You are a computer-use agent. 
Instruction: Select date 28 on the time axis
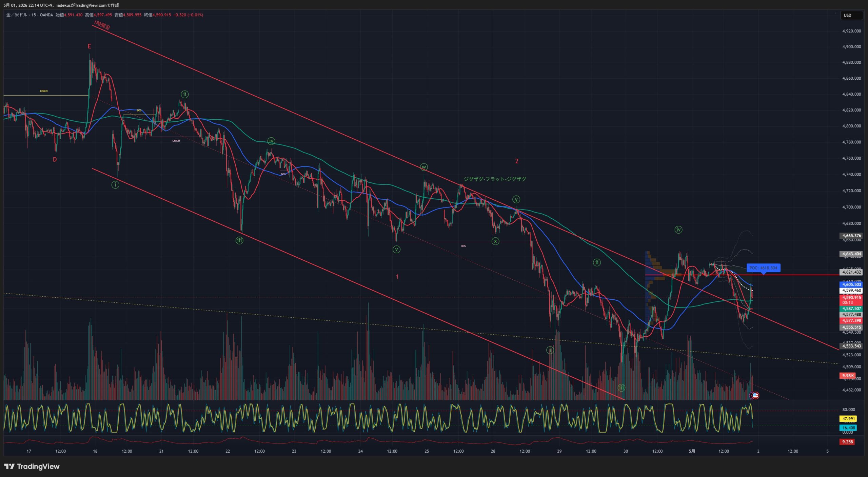tap(493, 451)
